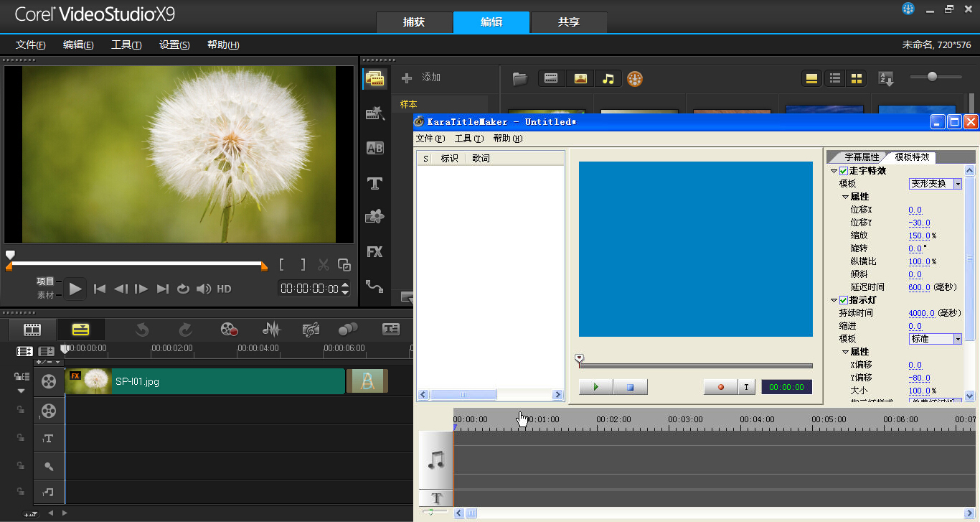Click the system volume speaker icon
980x522 pixels.
pyautogui.click(x=204, y=289)
